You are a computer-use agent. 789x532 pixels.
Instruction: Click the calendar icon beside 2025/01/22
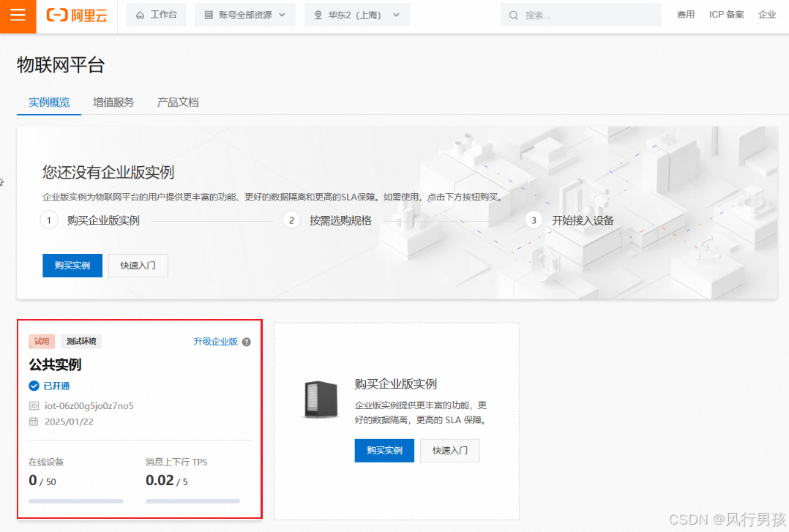pos(34,422)
